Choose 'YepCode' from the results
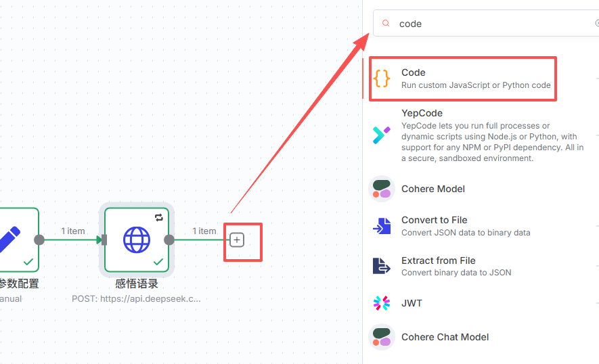 422,113
